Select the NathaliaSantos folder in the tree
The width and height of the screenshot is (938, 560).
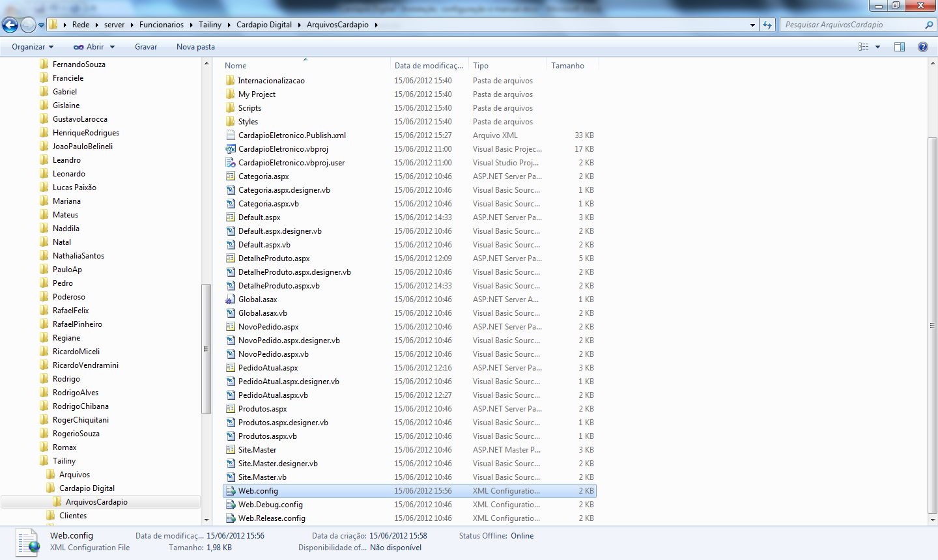pos(78,256)
